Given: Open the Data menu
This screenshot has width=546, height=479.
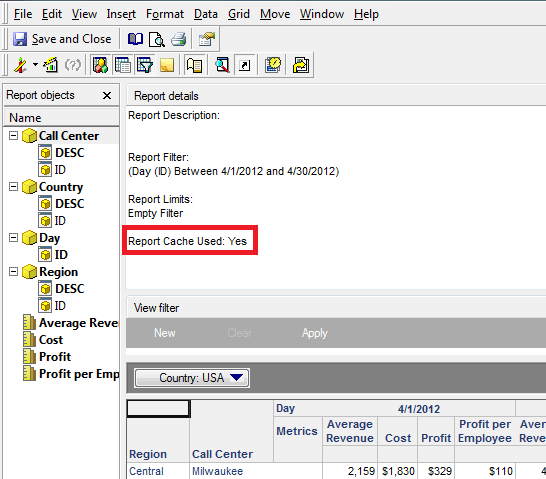Looking at the screenshot, I should coord(206,14).
